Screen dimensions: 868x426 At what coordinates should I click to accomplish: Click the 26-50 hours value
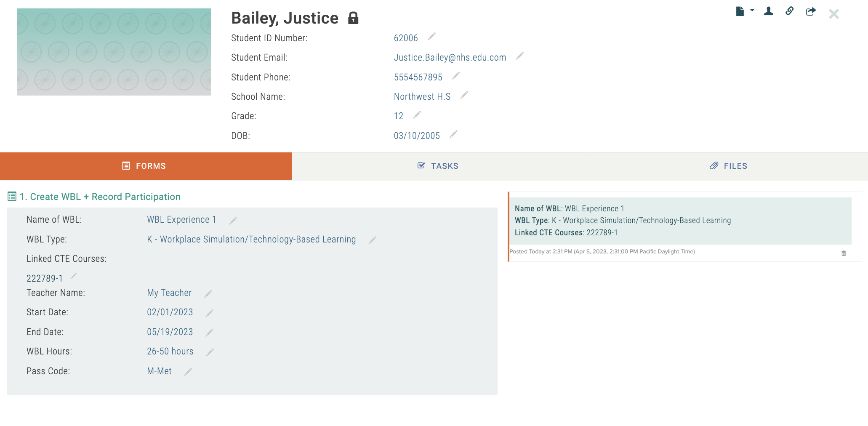tap(170, 351)
